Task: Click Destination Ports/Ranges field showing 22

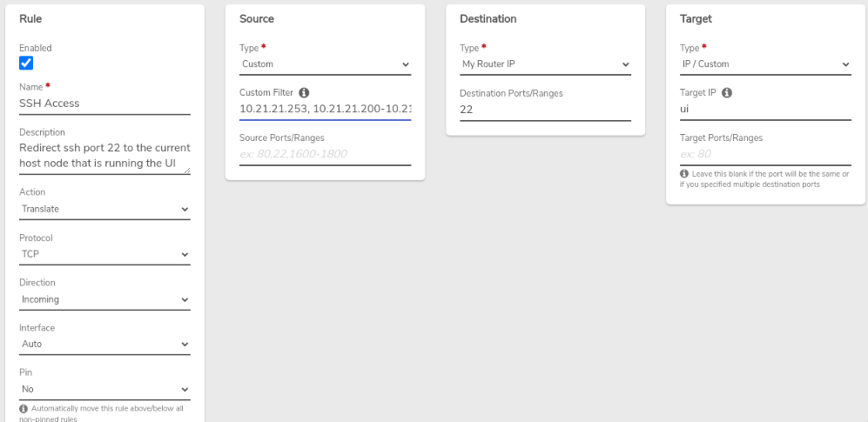Action: (545, 110)
